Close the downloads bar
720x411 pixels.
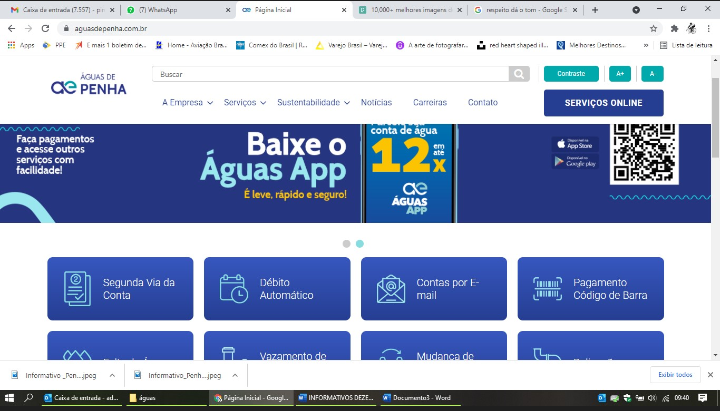pos(710,375)
